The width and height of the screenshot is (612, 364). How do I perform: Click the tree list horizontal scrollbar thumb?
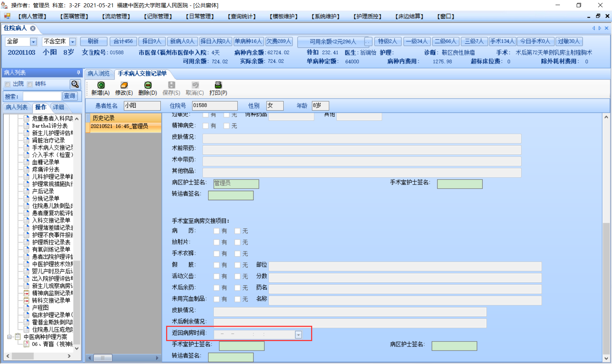[23, 356]
